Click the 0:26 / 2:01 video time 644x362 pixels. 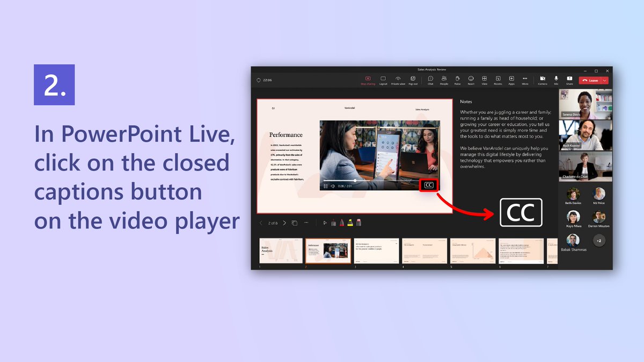tap(345, 186)
